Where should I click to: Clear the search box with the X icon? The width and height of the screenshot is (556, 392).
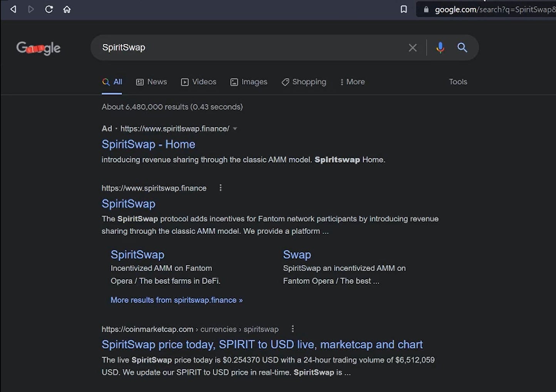[413, 48]
